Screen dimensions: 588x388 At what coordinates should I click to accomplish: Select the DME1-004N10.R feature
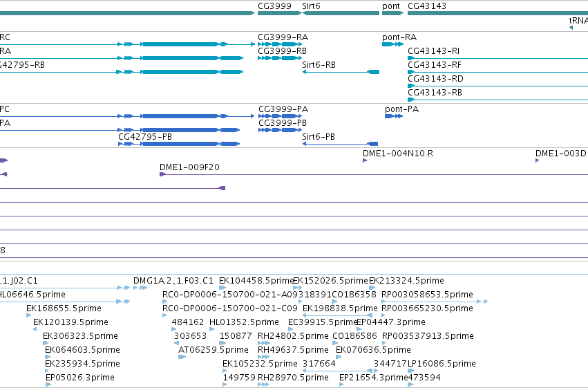pos(398,154)
